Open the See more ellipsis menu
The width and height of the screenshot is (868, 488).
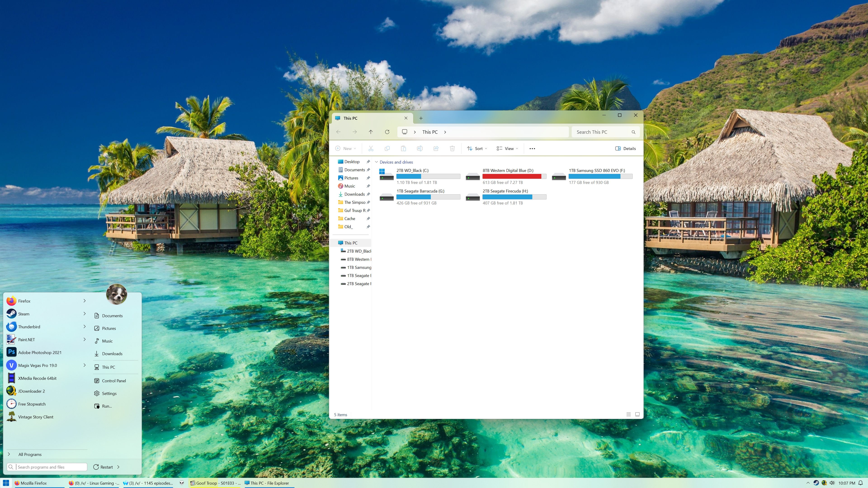point(532,148)
